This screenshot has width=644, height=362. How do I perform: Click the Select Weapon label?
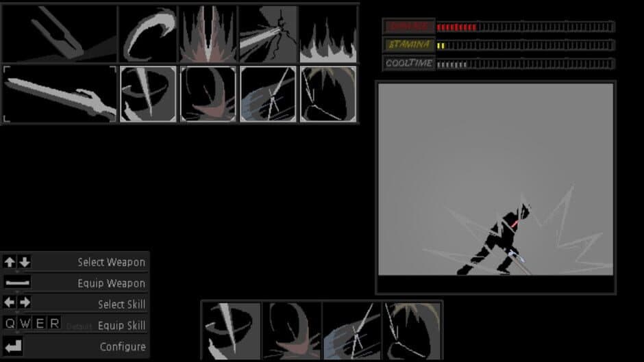(x=111, y=262)
